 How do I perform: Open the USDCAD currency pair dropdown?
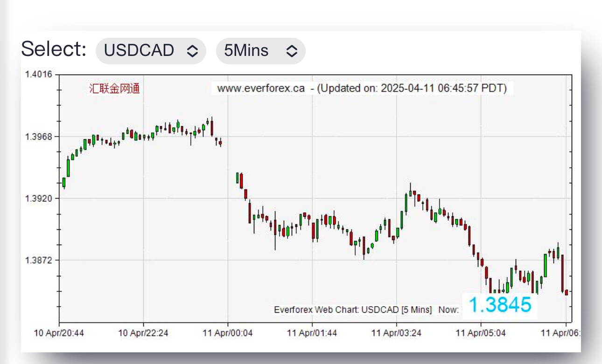coord(150,50)
